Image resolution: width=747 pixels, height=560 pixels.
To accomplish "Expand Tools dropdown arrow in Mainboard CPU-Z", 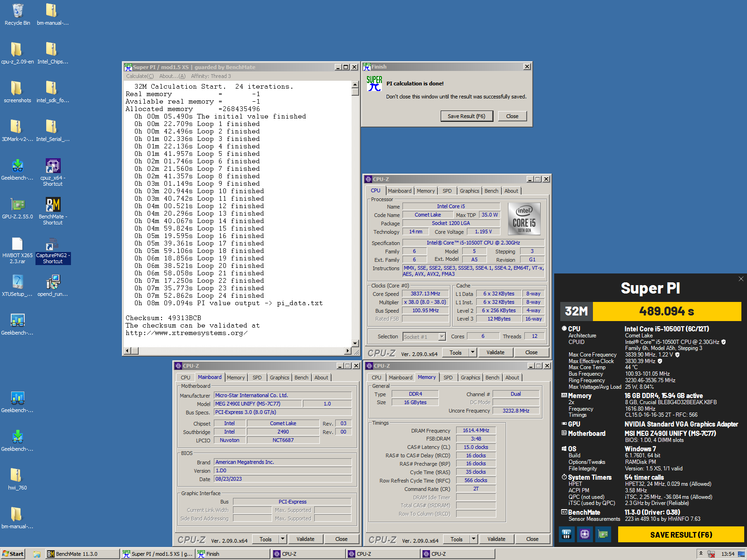I will 282,539.
